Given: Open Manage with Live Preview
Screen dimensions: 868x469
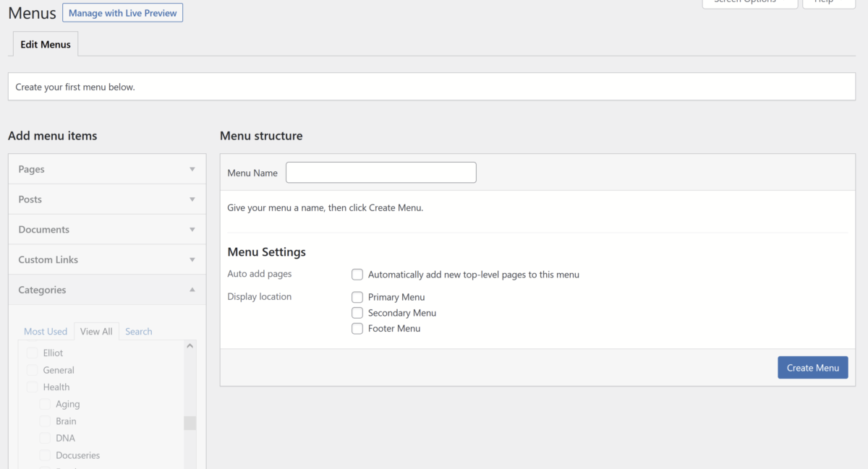Looking at the screenshot, I should pyautogui.click(x=122, y=12).
